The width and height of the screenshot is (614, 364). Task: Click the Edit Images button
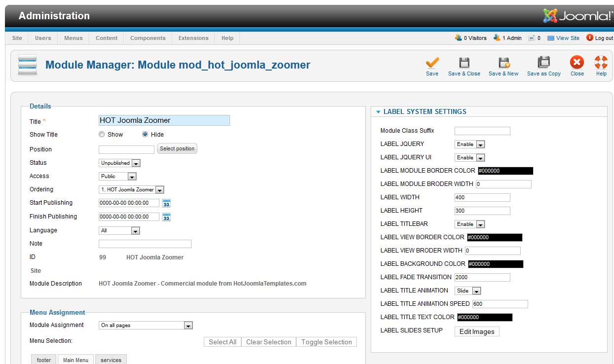477,331
